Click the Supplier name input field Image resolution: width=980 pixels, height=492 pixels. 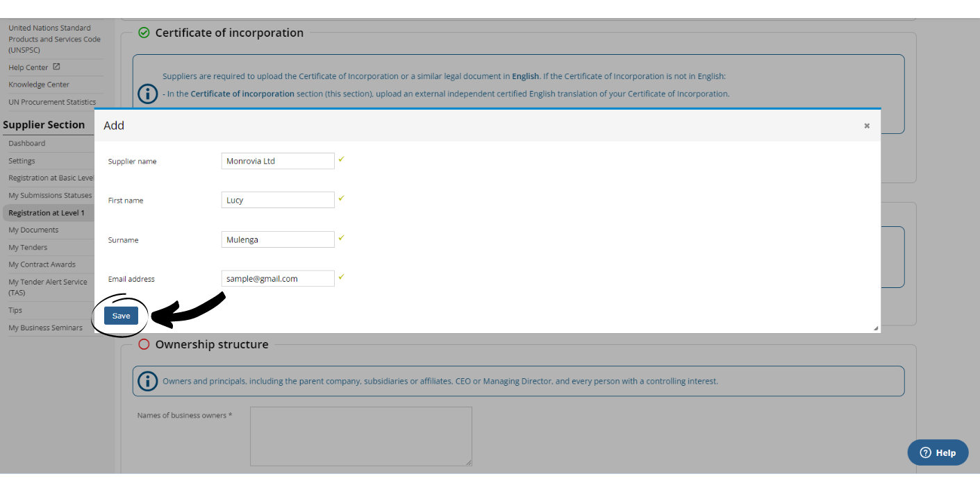coord(278,161)
